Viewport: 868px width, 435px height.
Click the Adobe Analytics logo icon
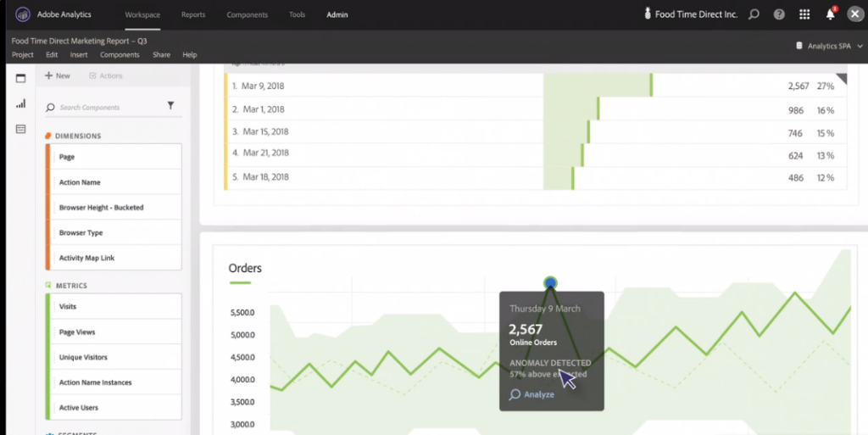click(x=23, y=14)
